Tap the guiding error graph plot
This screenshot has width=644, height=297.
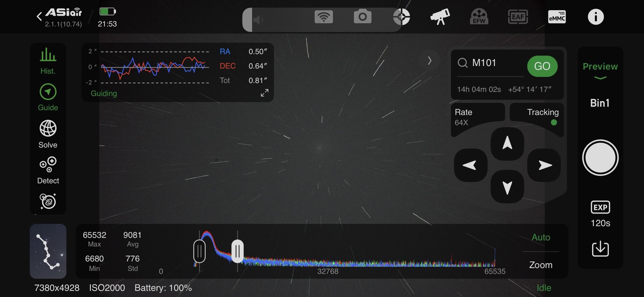point(155,67)
